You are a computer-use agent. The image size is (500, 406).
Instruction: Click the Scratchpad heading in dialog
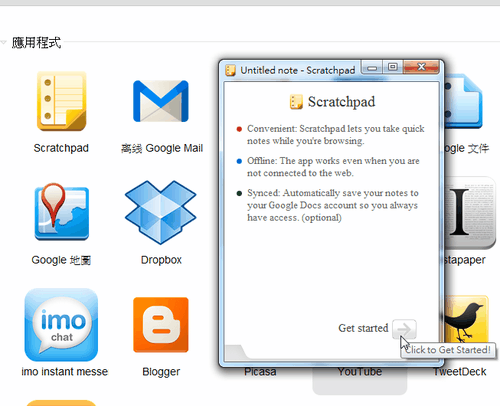pyautogui.click(x=341, y=102)
